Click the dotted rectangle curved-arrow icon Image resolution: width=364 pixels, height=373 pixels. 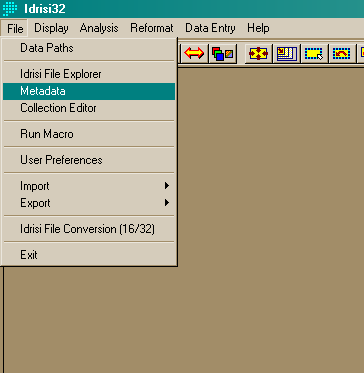(x=342, y=53)
